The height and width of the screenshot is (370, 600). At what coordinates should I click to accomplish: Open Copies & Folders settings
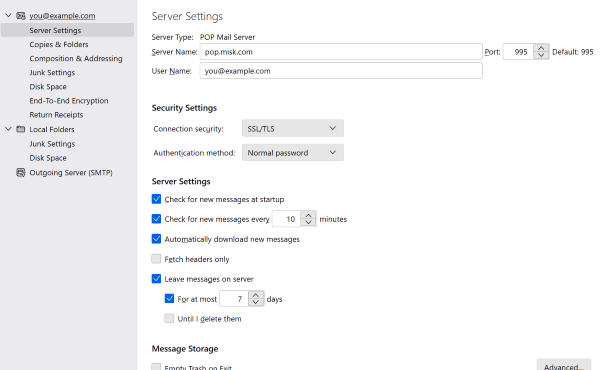click(x=59, y=44)
